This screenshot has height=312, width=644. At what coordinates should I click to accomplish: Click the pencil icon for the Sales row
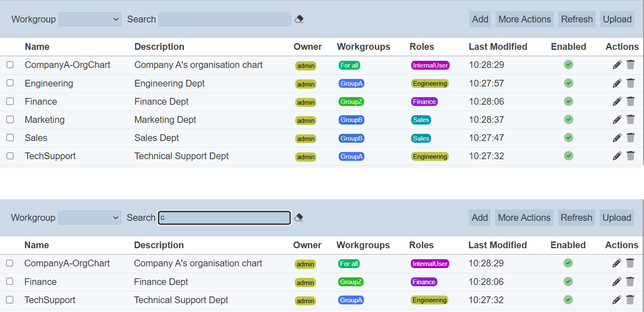617,138
